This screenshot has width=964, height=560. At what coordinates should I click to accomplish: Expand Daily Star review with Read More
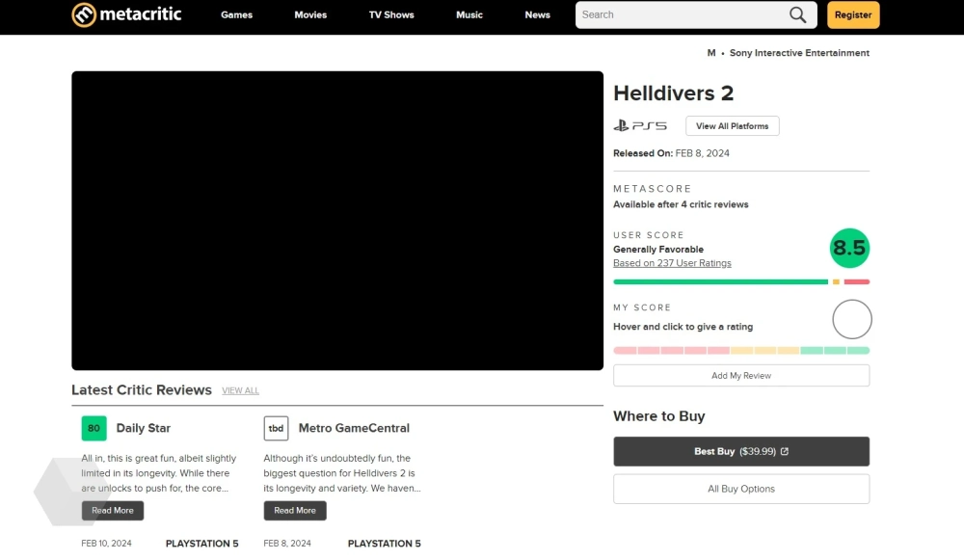coord(113,511)
